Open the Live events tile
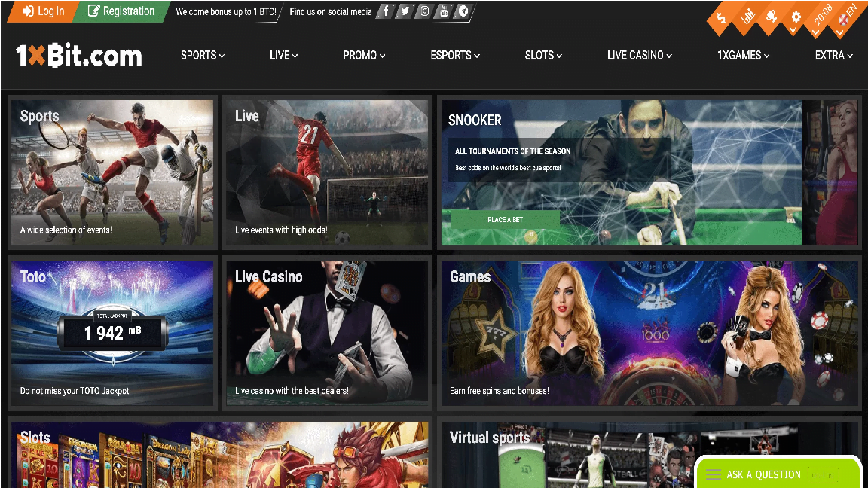This screenshot has width=868, height=488. click(327, 172)
